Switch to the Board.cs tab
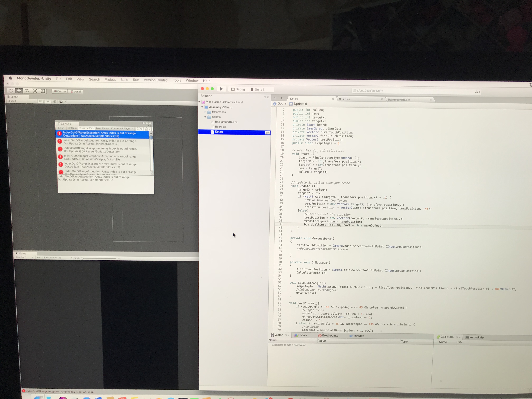This screenshot has height=399, width=532. pos(344,99)
